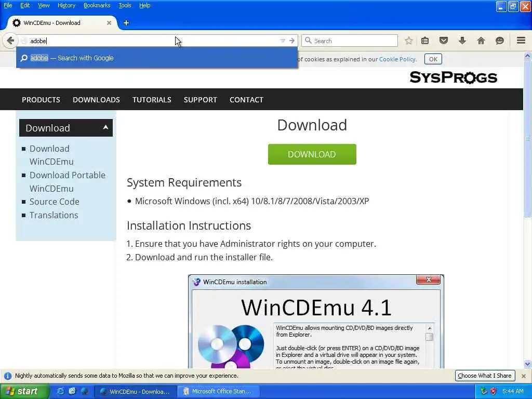
Task: Open the Downloads arrow icon
Action: pyautogui.click(x=462, y=41)
